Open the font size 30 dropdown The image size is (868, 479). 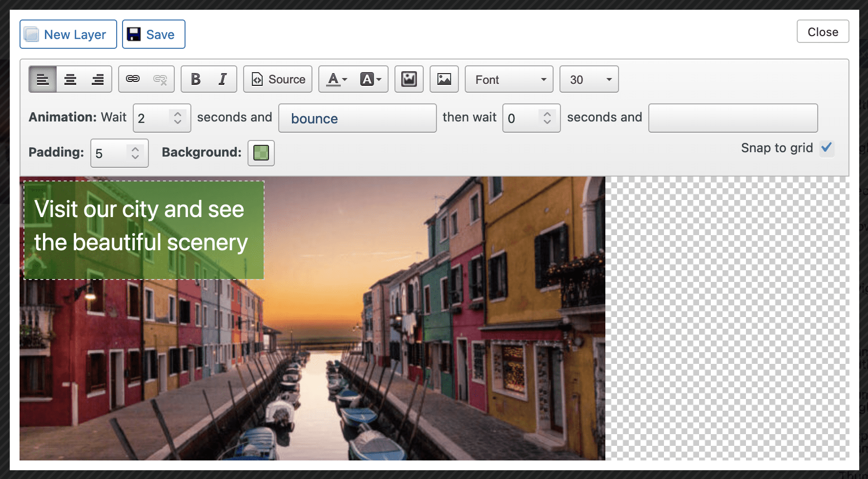589,80
